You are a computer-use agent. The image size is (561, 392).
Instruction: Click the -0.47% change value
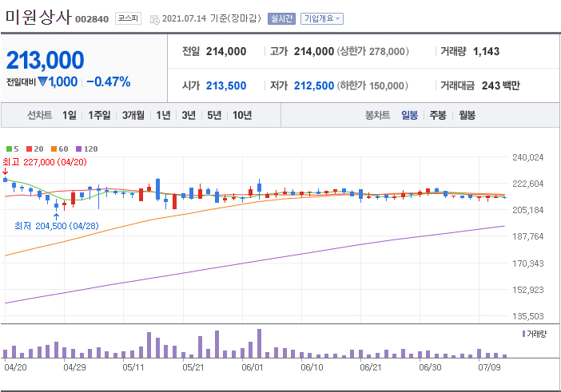coord(109,81)
